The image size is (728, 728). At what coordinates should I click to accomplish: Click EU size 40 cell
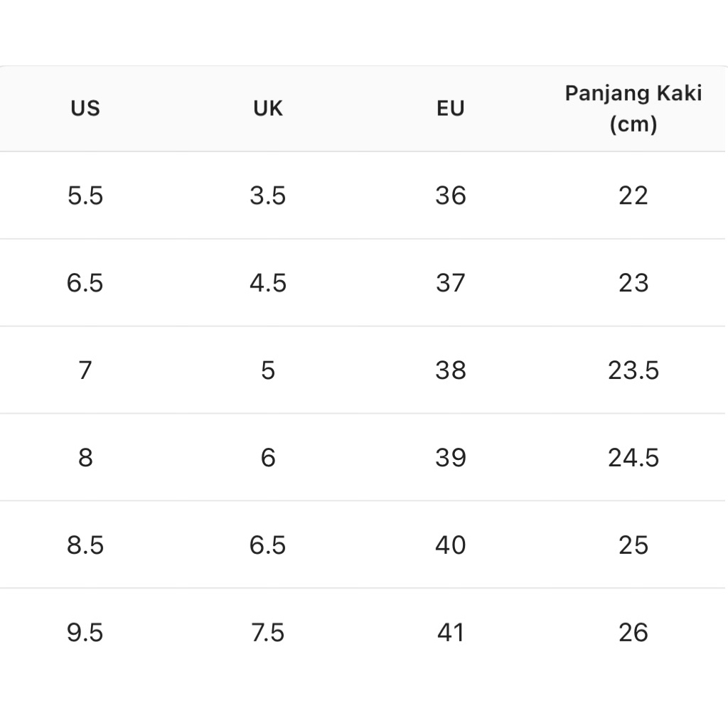pyautogui.click(x=451, y=545)
